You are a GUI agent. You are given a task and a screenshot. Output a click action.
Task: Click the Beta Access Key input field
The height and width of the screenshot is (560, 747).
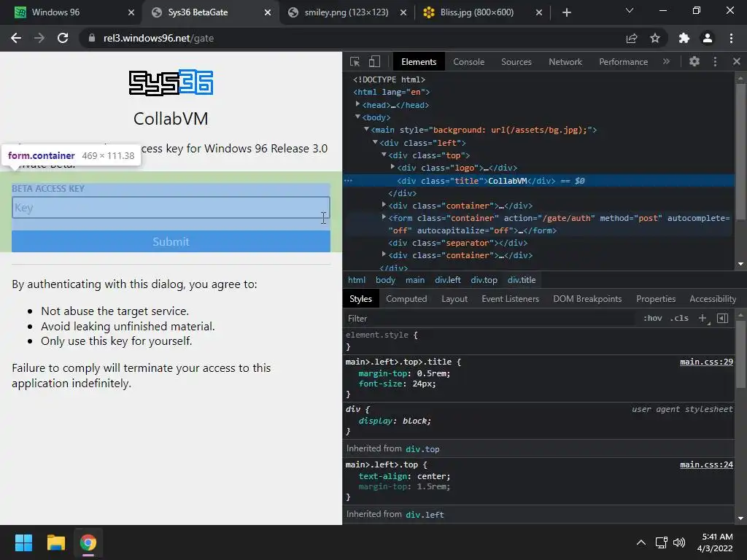[171, 208]
